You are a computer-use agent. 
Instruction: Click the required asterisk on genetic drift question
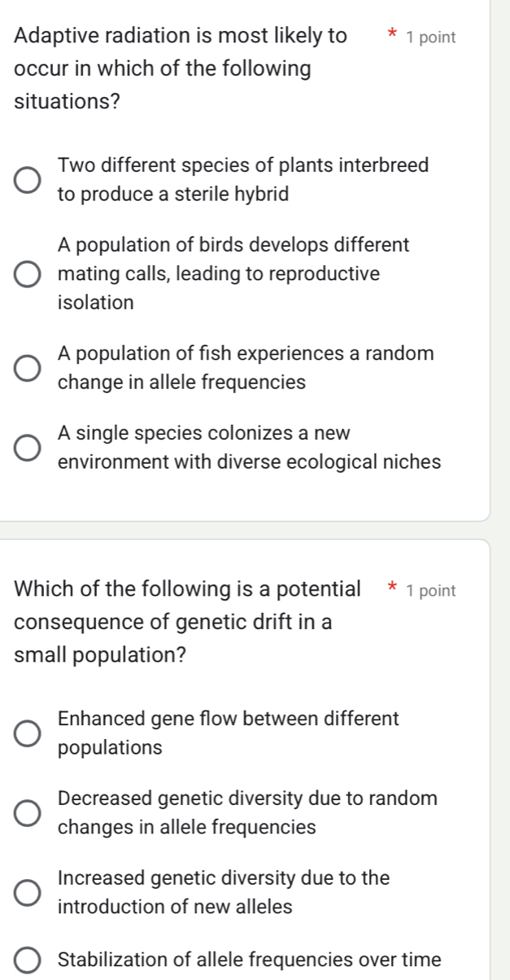point(392,588)
